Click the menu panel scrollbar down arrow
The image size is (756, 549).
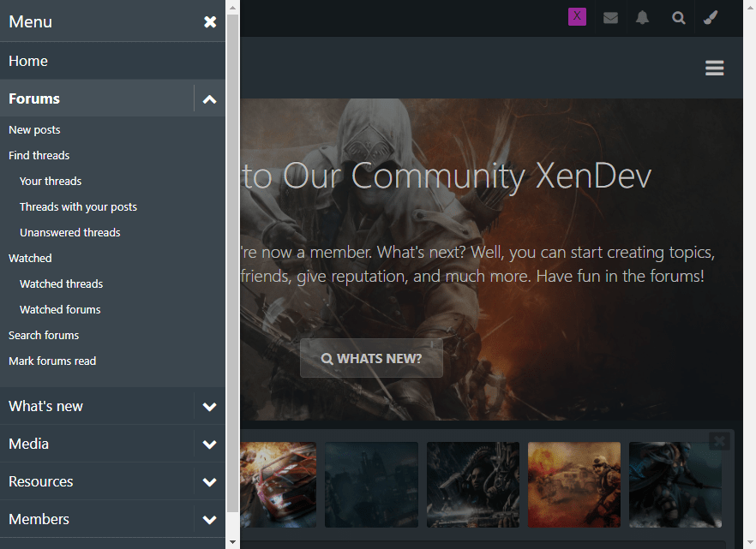[x=233, y=542]
